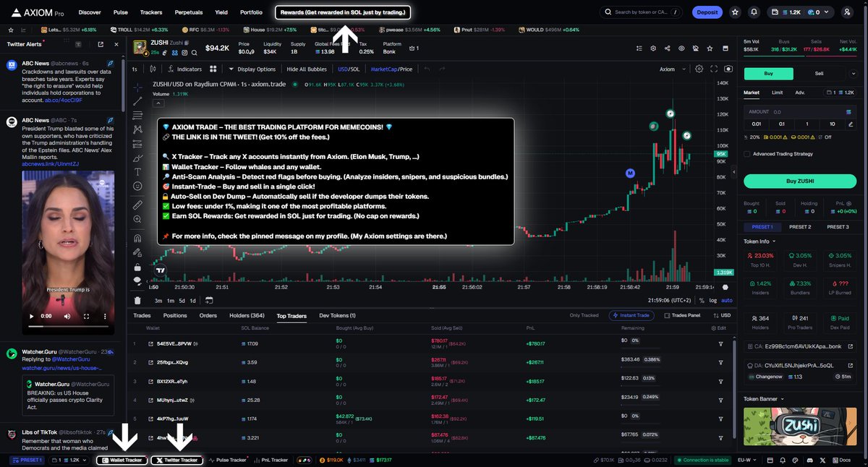Switch to the Sell side
The height and width of the screenshot is (467, 868).
point(819,73)
